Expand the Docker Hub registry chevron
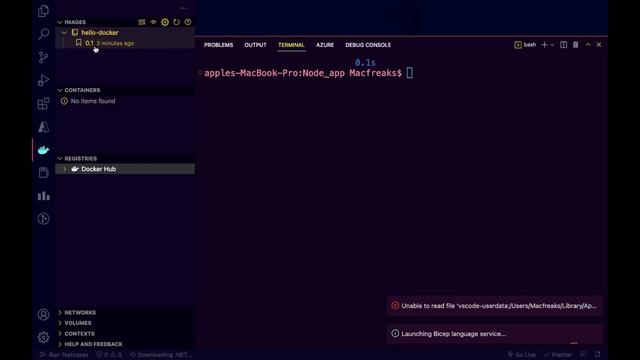Image resolution: width=640 pixels, height=360 pixels. click(x=64, y=169)
